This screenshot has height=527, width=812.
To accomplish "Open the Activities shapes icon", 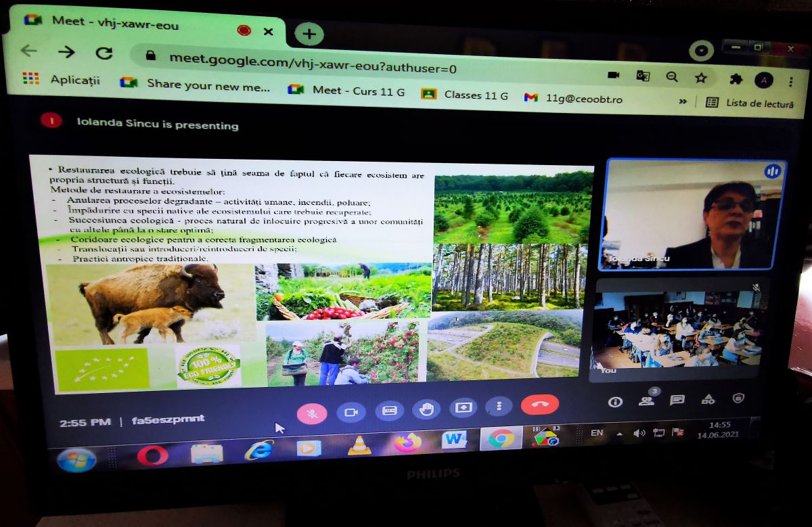I will click(708, 399).
